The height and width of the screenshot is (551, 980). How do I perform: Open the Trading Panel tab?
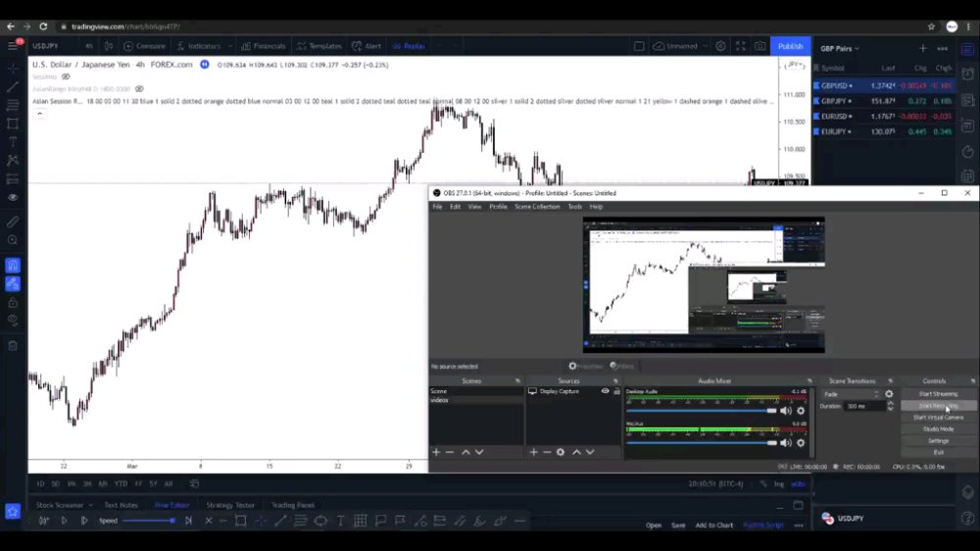pyautogui.click(x=292, y=505)
